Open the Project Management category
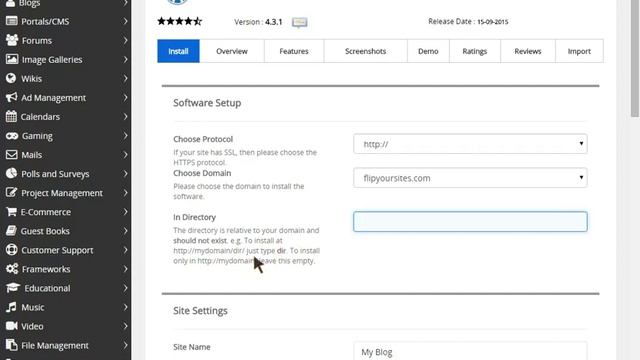Viewport: 640px width, 360px height. point(62,193)
